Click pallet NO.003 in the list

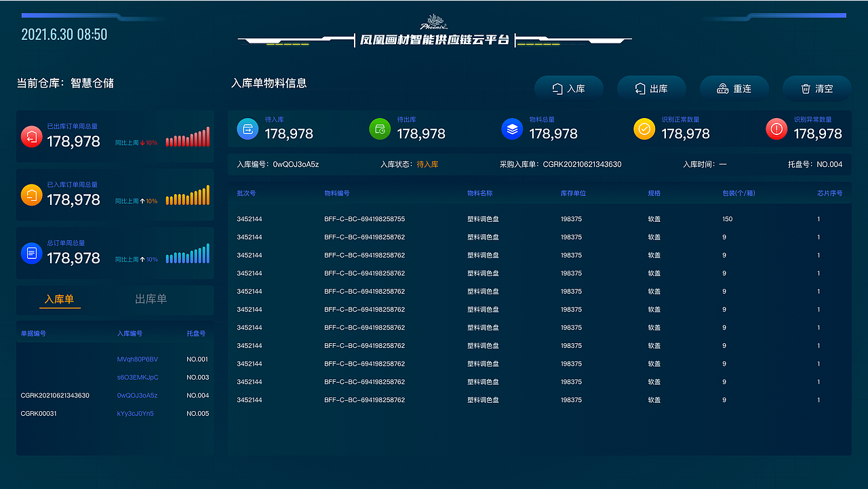click(x=197, y=377)
